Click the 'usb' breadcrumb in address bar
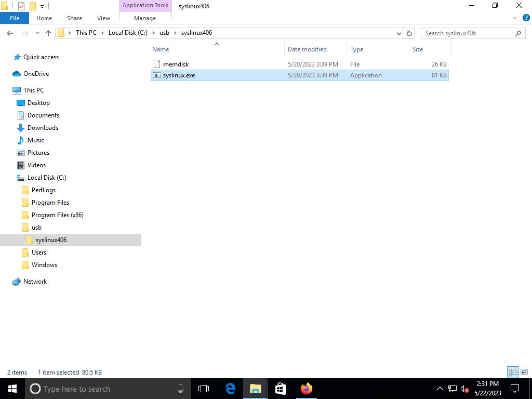532x399 pixels. 164,33
